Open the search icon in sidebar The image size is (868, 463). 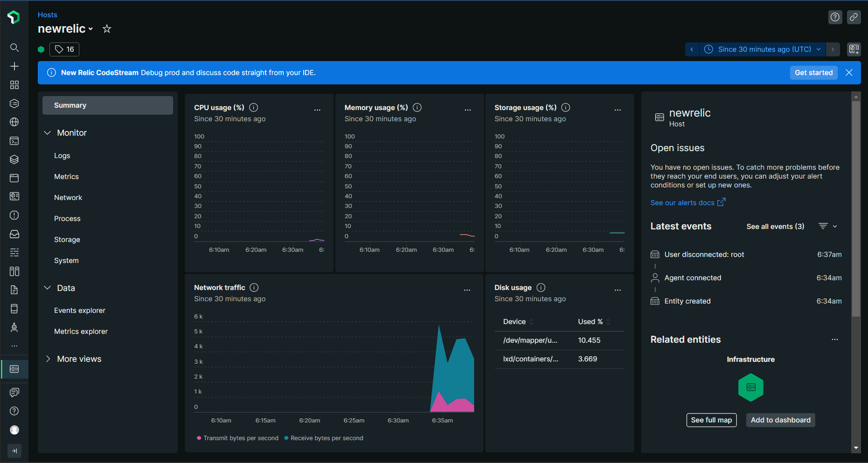point(14,48)
